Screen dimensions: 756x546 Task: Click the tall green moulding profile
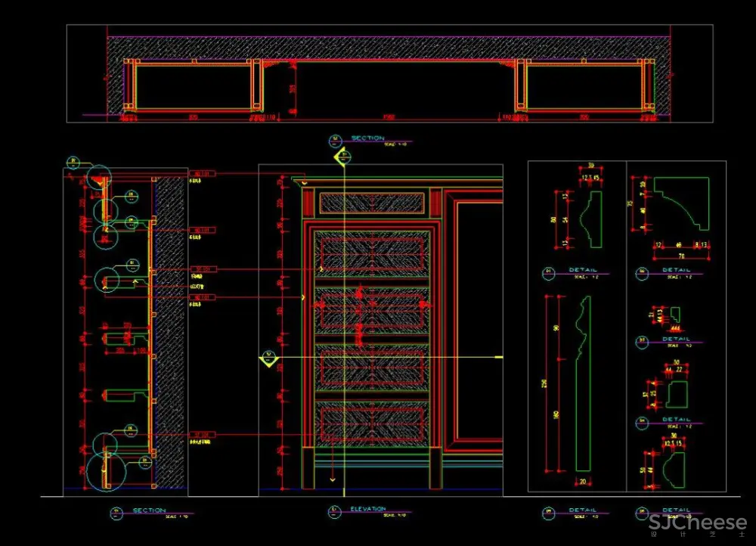(x=583, y=386)
